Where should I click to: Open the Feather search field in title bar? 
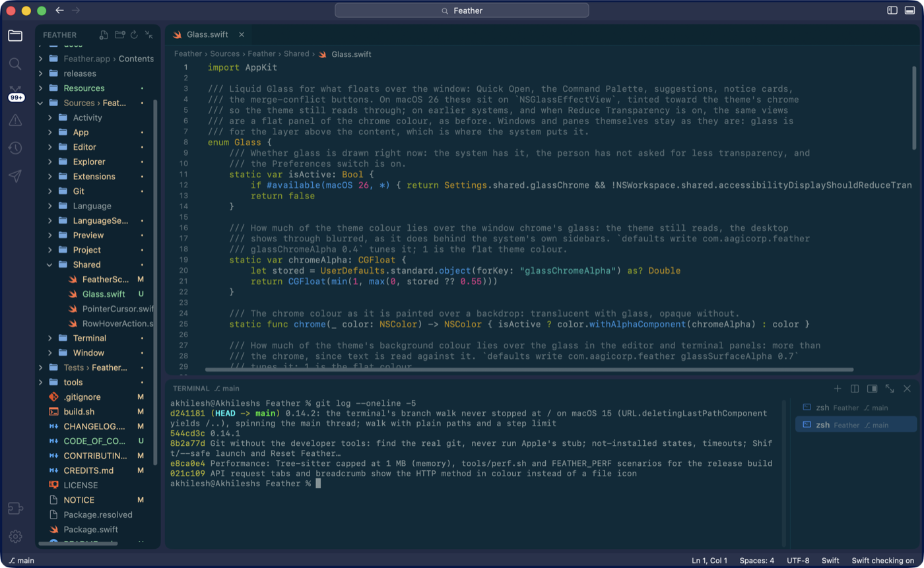pyautogui.click(x=462, y=11)
